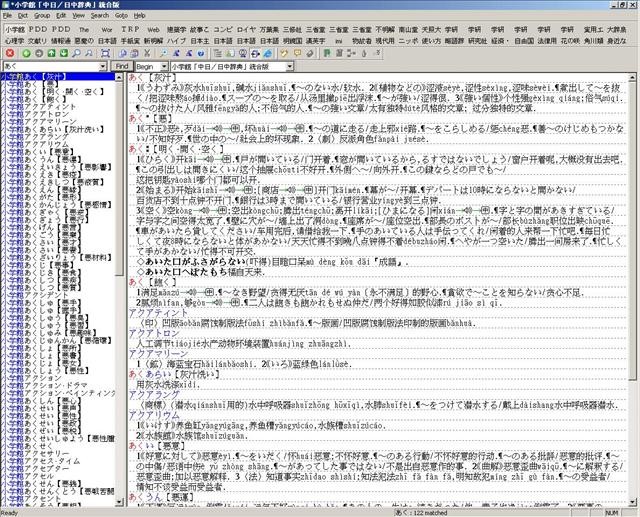
Task: Open the Begin search-mode dropdown
Action: (164, 66)
